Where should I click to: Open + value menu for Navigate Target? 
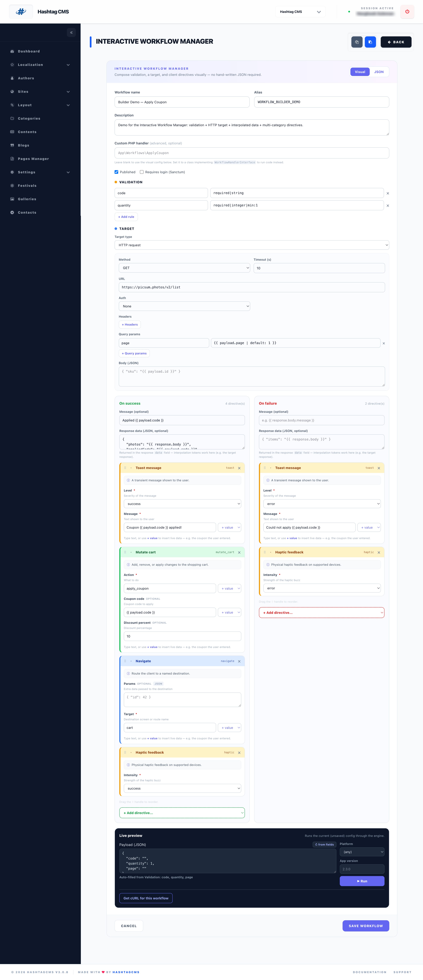point(229,728)
